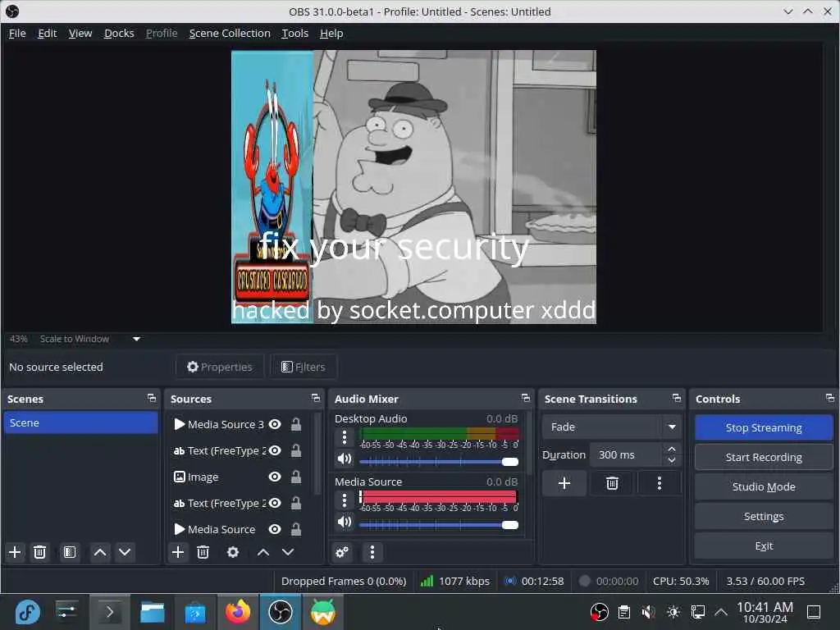
Task: Float the Scene Transitions dock
Action: [677, 398]
